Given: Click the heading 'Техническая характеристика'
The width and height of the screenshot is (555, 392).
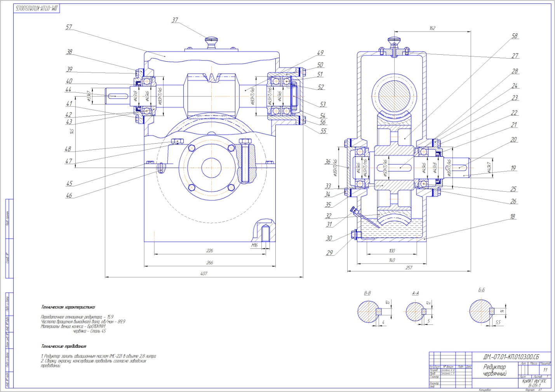Looking at the screenshot, I should [x=68, y=307].
